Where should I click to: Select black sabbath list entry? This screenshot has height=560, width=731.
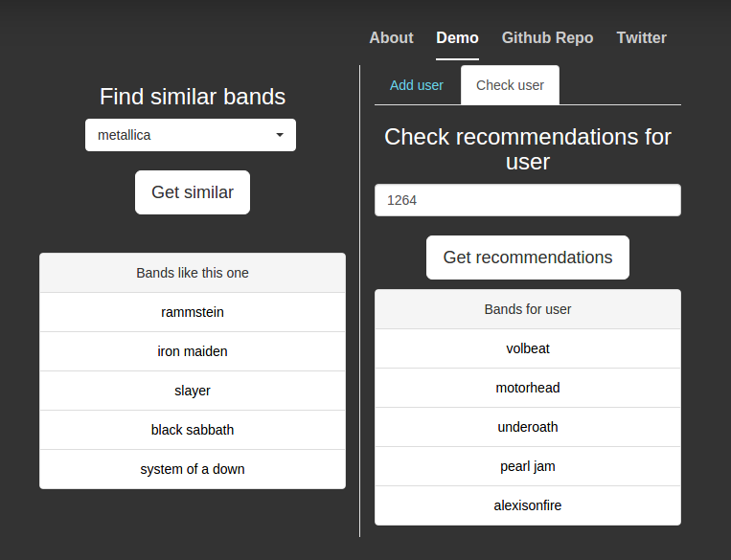point(193,430)
